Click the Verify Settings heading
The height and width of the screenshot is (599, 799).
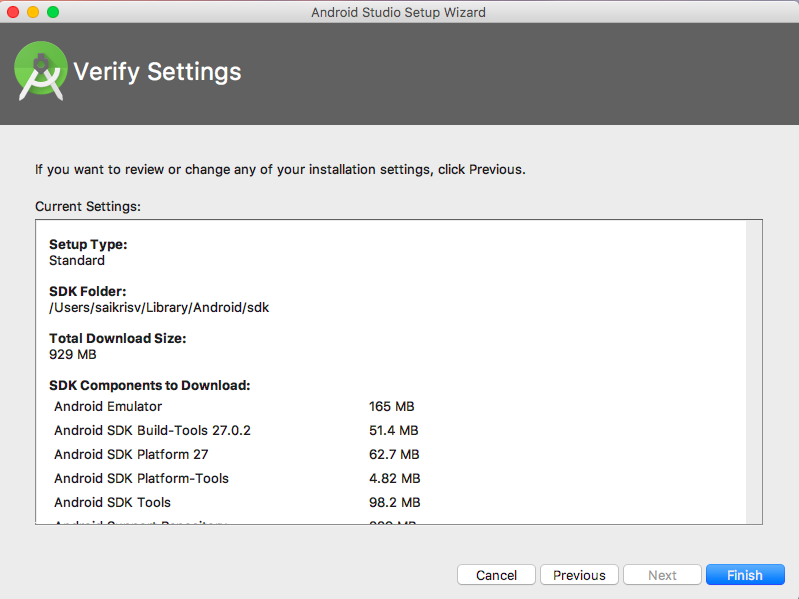(157, 72)
